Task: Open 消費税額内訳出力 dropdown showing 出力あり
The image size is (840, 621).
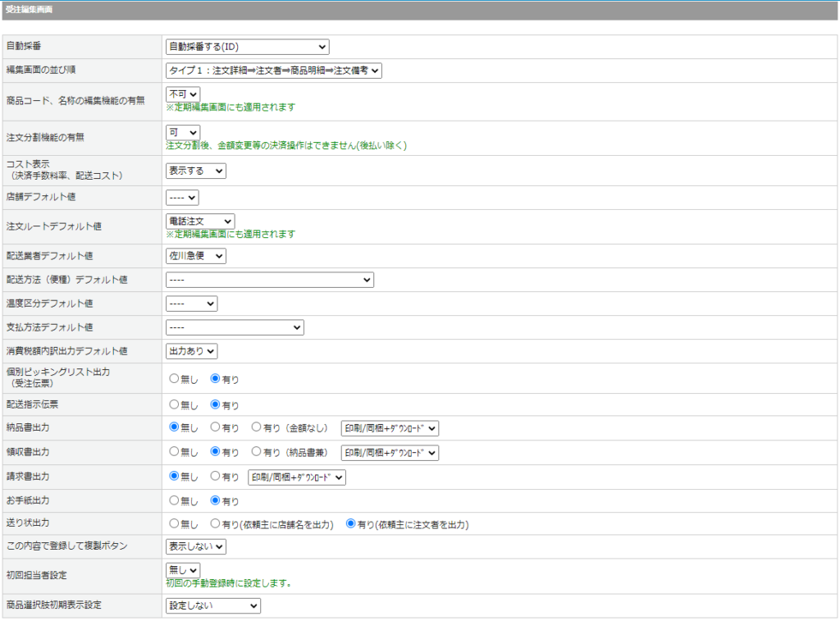Action: coord(191,351)
